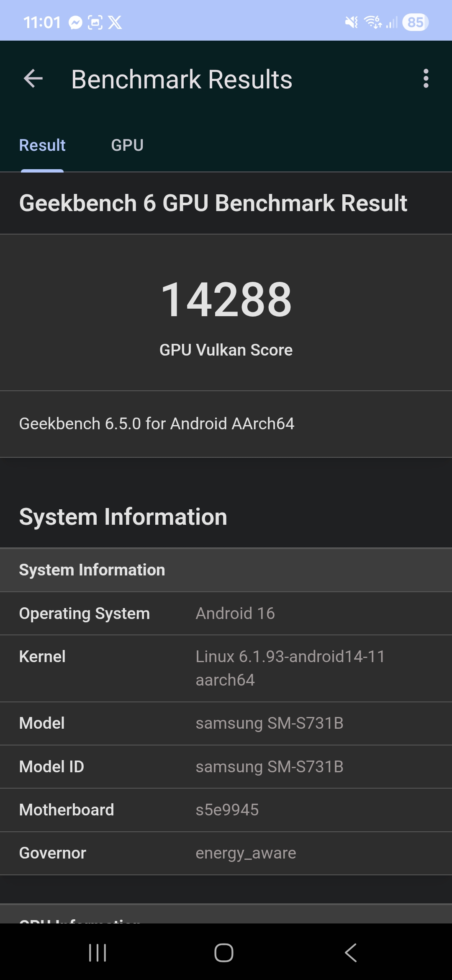Tap the Model ID SM-S731B row

(x=226, y=767)
